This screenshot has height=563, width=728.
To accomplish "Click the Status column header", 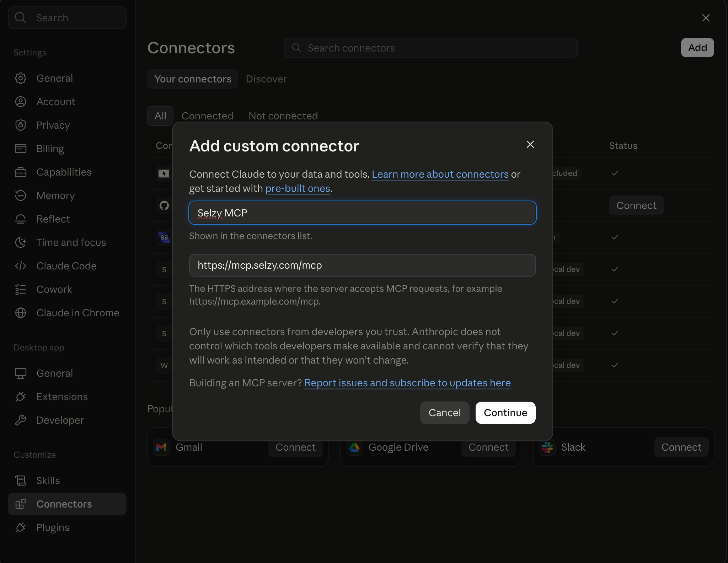I will pyautogui.click(x=623, y=146).
